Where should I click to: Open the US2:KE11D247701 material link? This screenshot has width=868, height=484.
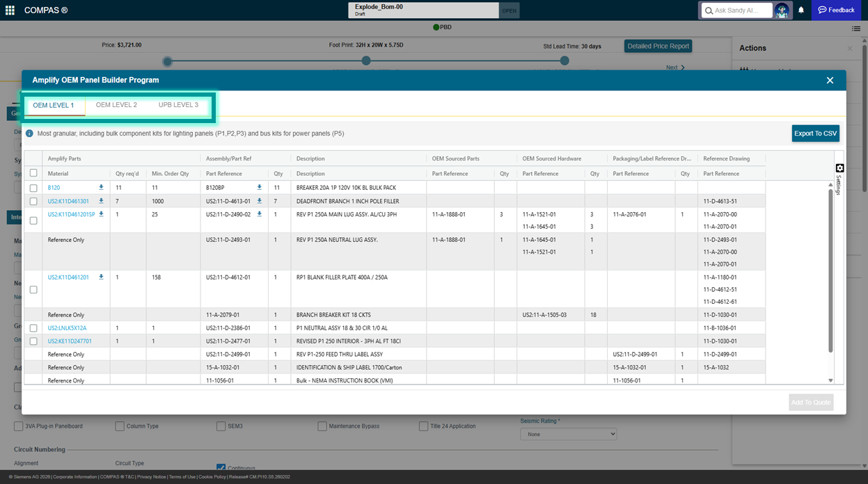coord(70,341)
